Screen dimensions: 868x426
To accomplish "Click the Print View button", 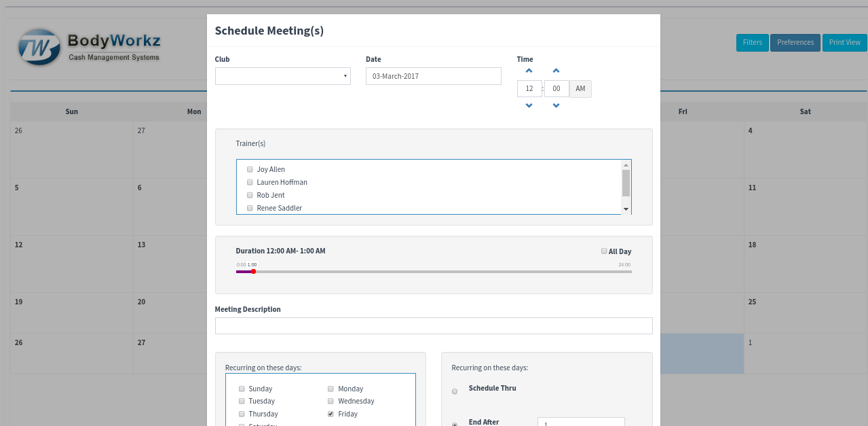I will [x=845, y=43].
